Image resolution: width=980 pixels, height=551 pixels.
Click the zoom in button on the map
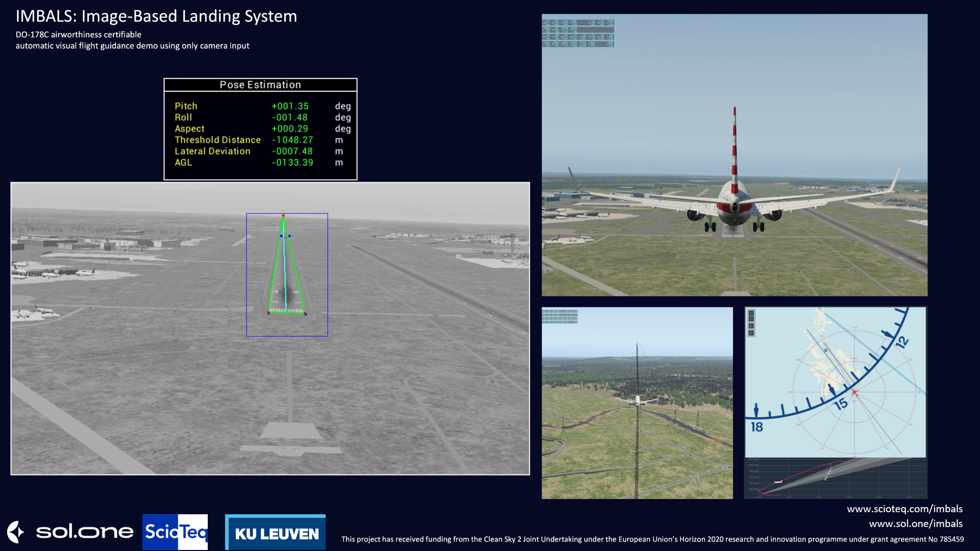tap(751, 313)
